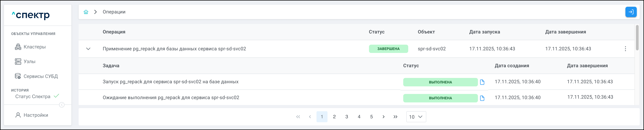Open the page size dropdown showing 10
Viewport: 644px width, 130px height.
(416, 117)
